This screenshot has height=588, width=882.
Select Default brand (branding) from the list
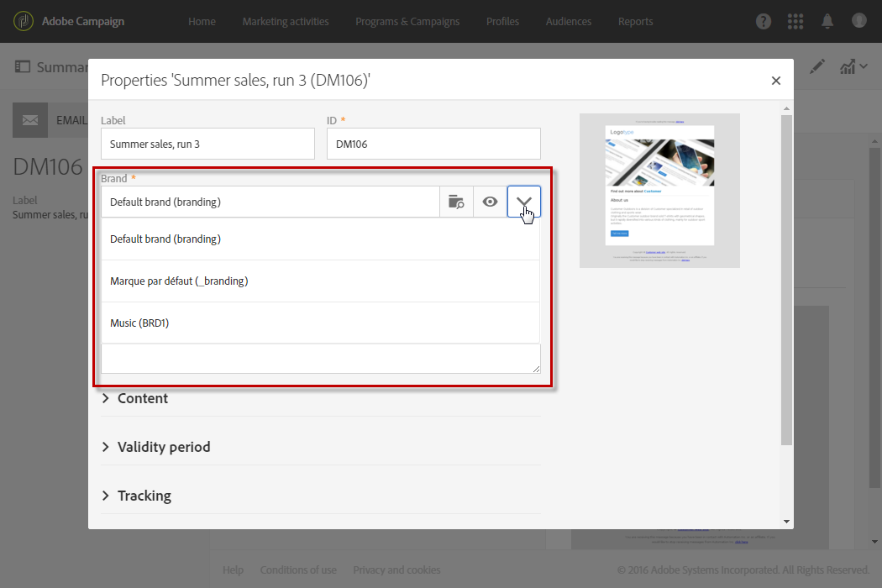320,239
